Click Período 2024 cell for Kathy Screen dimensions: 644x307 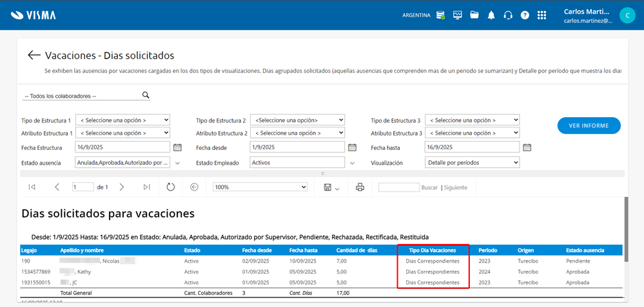pos(484,272)
